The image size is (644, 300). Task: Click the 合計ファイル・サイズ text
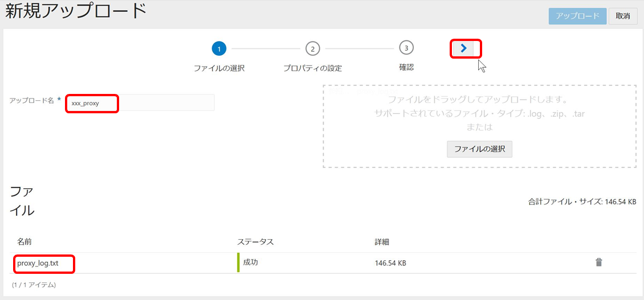pos(582,202)
